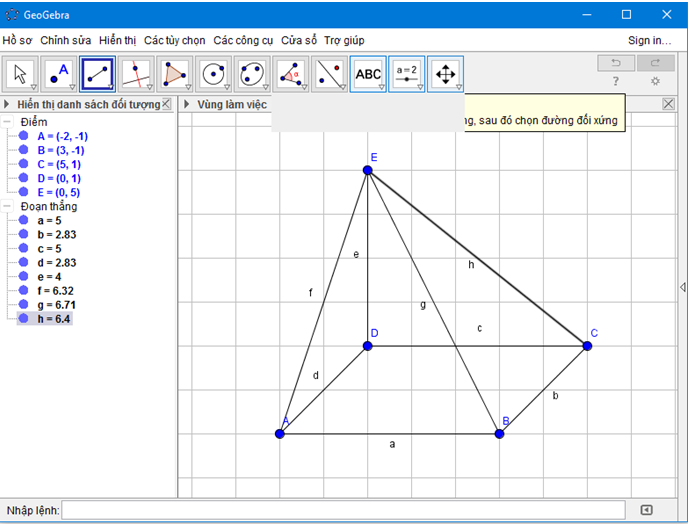Viewport: 690px width, 524px height.
Task: Hide segment h using its visibility dot
Action: click(x=23, y=318)
